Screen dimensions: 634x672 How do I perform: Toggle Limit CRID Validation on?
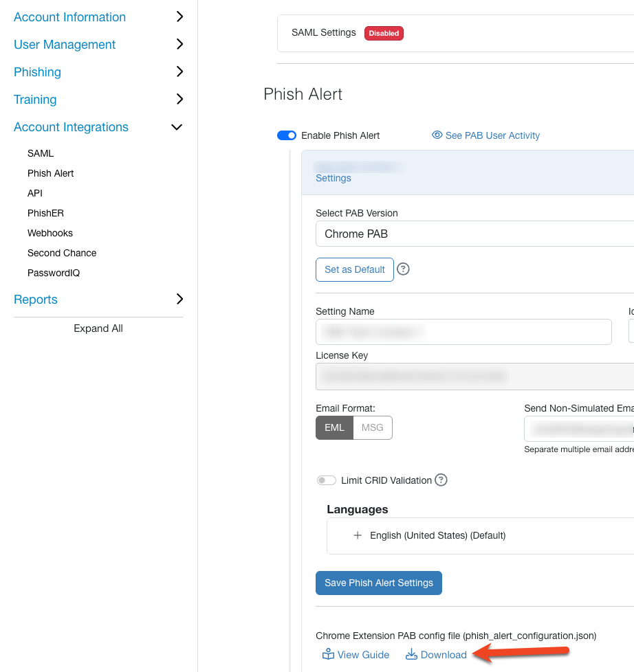[x=326, y=480]
